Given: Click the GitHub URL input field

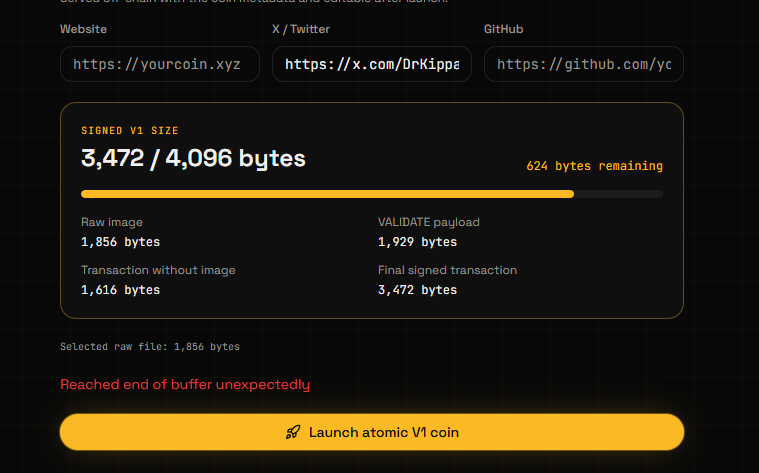Looking at the screenshot, I should (584, 64).
